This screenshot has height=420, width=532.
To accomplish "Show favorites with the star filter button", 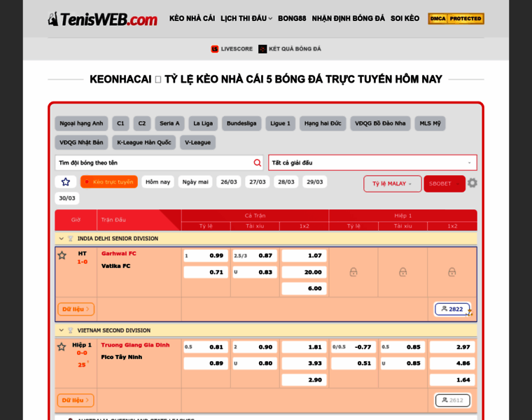I will (x=66, y=182).
